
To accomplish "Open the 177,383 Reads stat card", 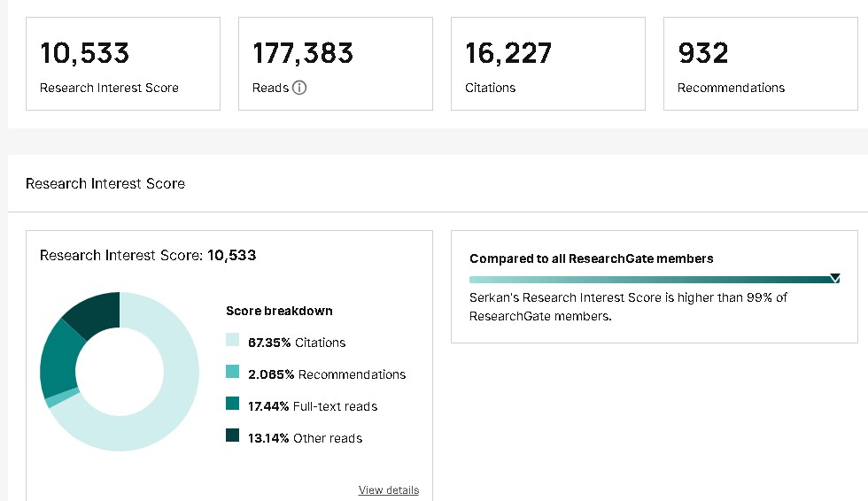I will point(336,64).
